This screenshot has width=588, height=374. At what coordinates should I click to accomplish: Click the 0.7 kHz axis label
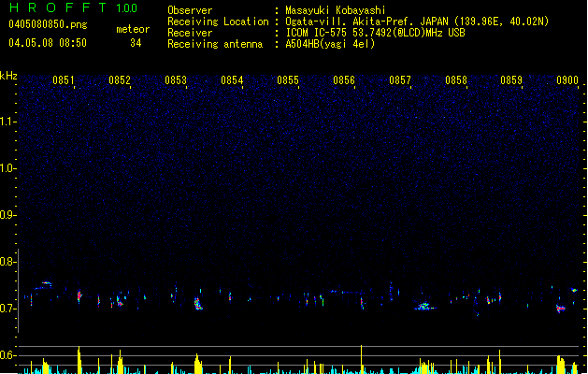tap(7, 309)
